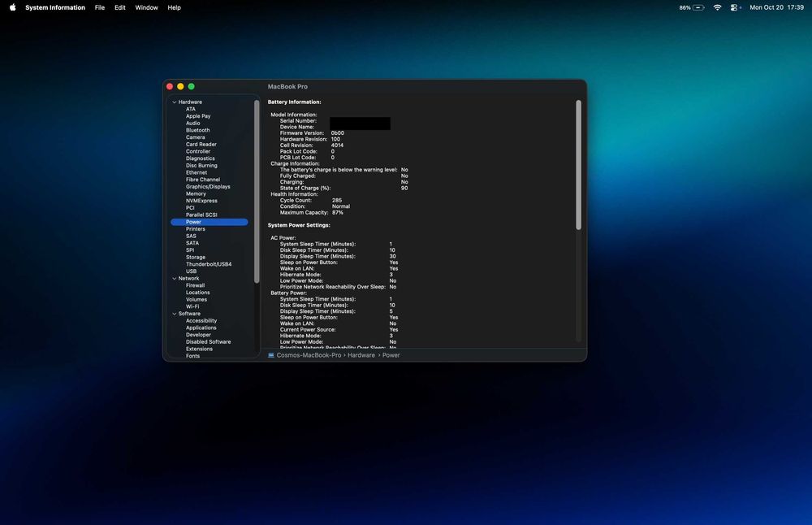Viewport: 812px width, 525px height.
Task: Click Power in the path bar
Action: (x=391, y=355)
